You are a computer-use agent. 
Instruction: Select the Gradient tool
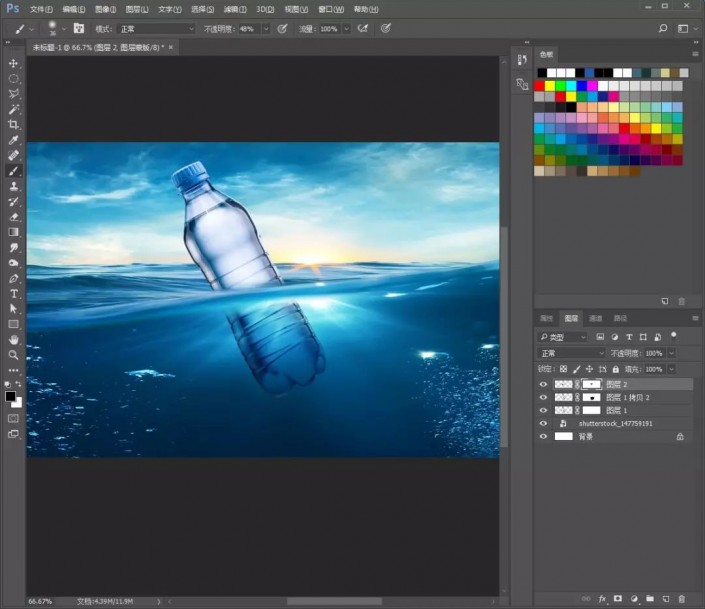[x=13, y=232]
